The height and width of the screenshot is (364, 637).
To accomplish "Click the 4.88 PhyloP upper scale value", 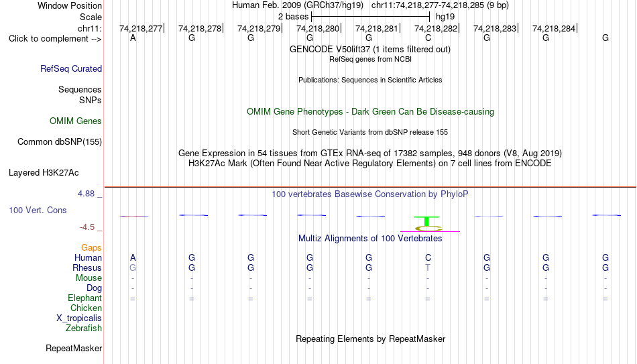I will click(86, 194).
